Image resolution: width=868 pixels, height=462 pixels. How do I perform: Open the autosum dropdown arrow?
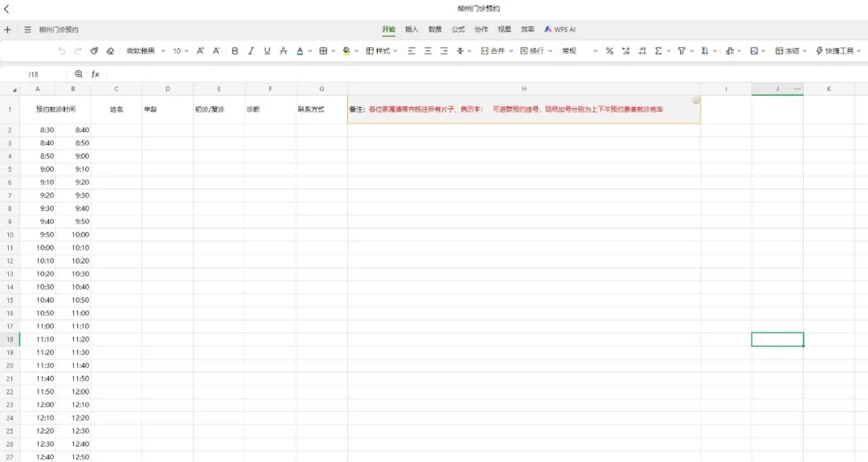pos(669,51)
